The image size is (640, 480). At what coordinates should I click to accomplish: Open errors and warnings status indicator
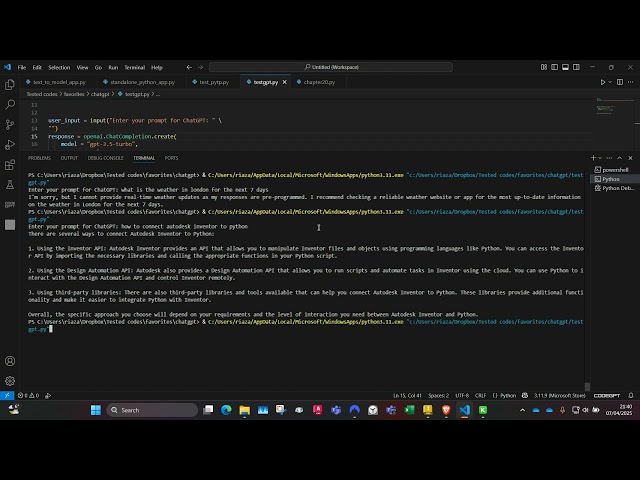29,396
